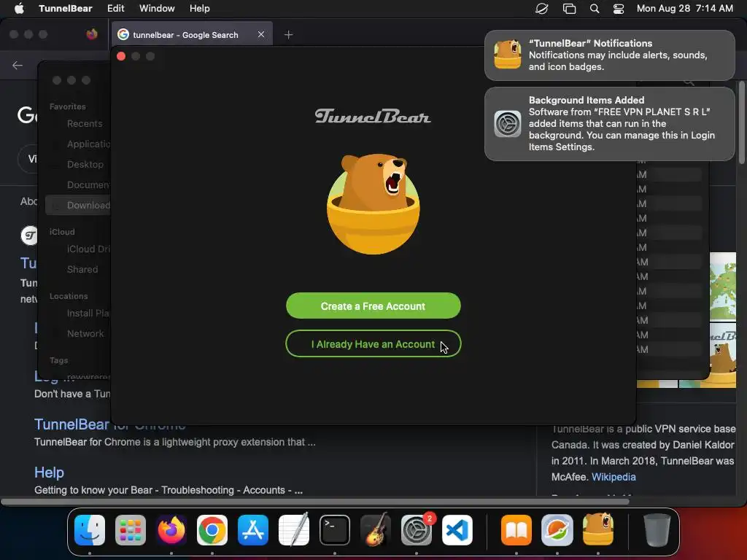The image size is (747, 560).
Task: Click the TunnelBear icon in the Dock
Action: point(598,529)
